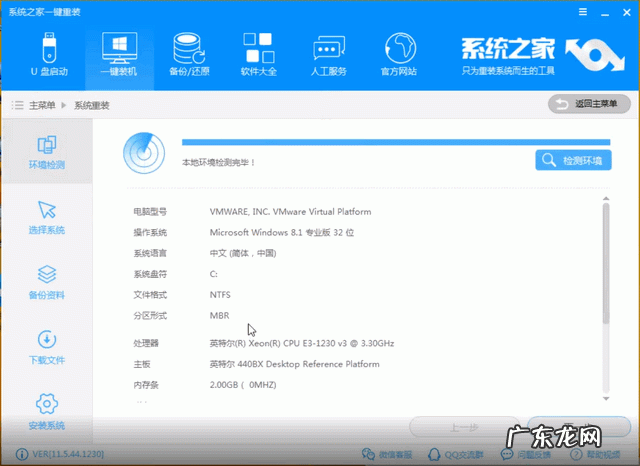The image size is (640, 466).
Task: Click the 处理器 label
Action: [x=146, y=343]
